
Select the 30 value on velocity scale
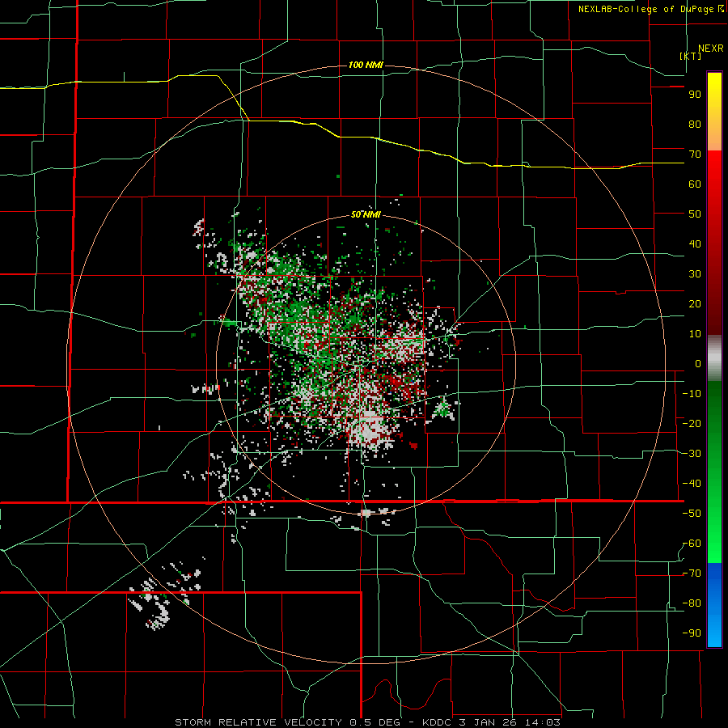[695, 274]
